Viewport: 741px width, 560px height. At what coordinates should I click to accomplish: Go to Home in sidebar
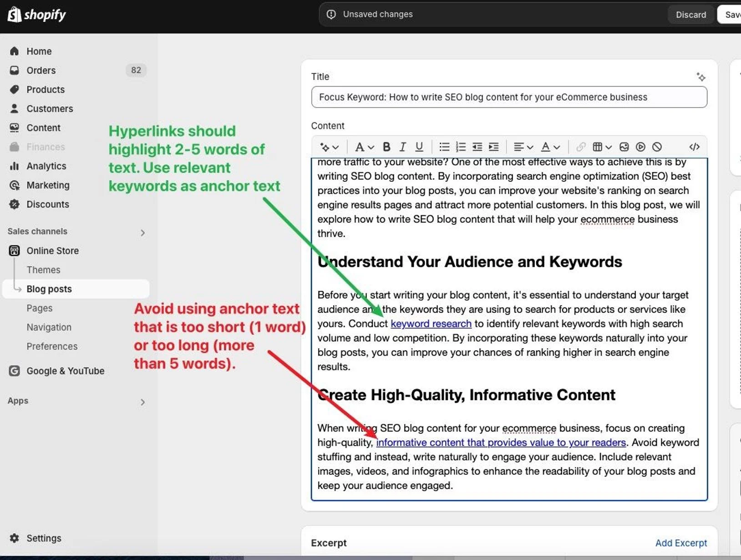pyautogui.click(x=39, y=51)
